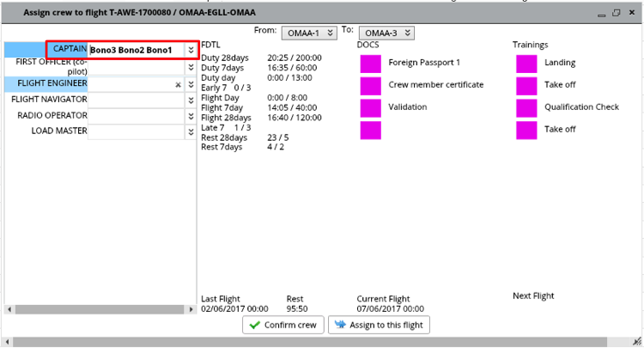Expand the Flight Navigator dropdown arrow
Screen dimensions: 644x348
(191, 101)
